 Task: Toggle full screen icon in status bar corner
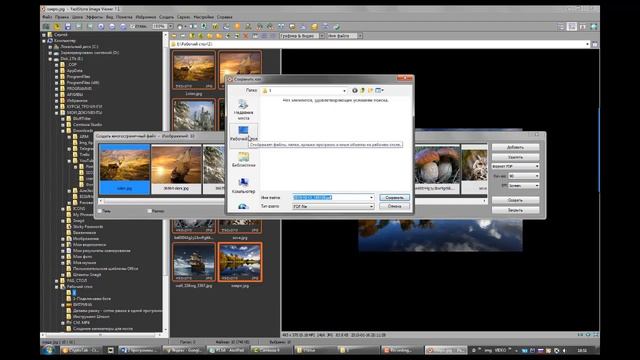pyautogui.click(x=596, y=335)
